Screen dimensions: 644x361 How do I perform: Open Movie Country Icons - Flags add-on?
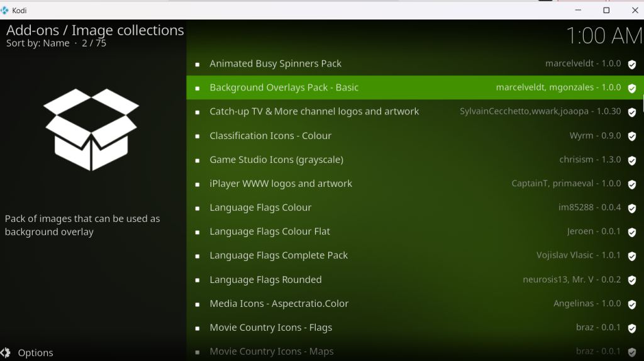point(415,327)
